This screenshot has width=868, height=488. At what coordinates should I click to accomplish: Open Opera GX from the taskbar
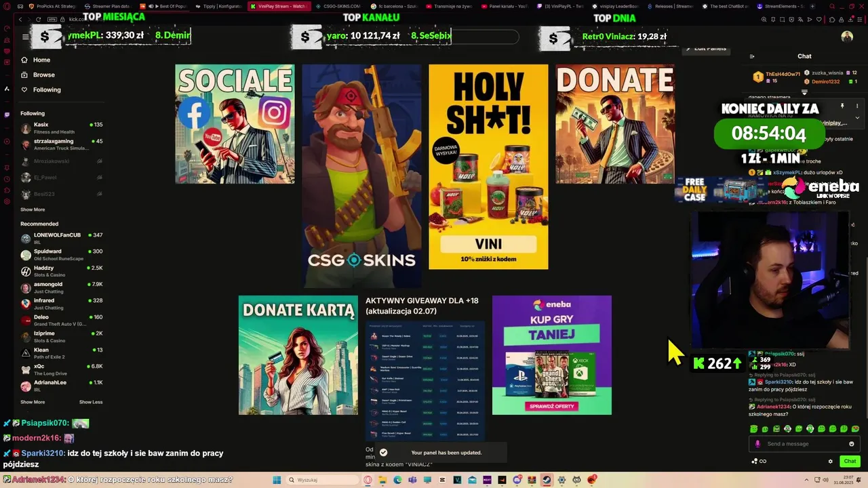[x=368, y=480]
